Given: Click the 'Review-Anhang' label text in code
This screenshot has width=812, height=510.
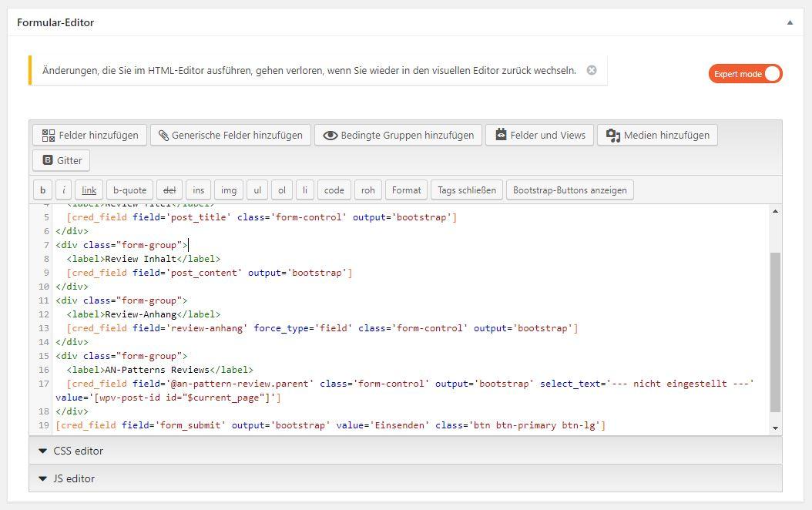Looking at the screenshot, I should point(141,314).
